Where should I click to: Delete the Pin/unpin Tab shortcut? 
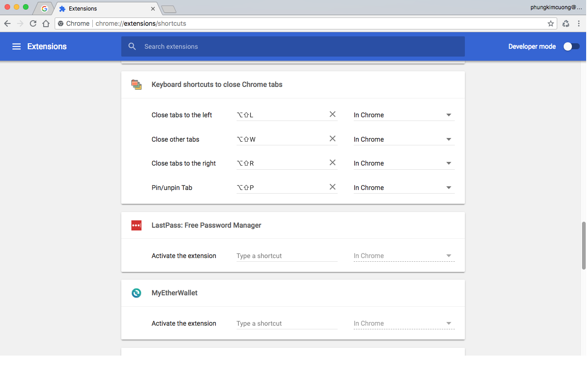click(333, 187)
